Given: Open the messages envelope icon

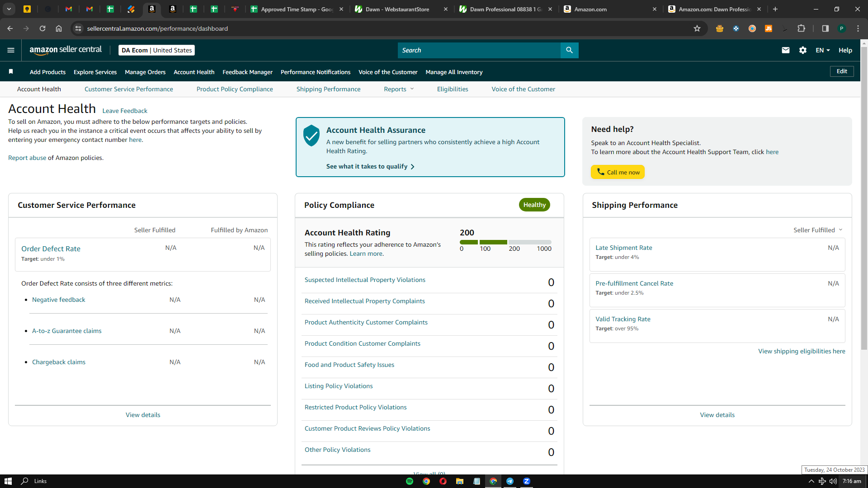Looking at the screenshot, I should point(786,50).
